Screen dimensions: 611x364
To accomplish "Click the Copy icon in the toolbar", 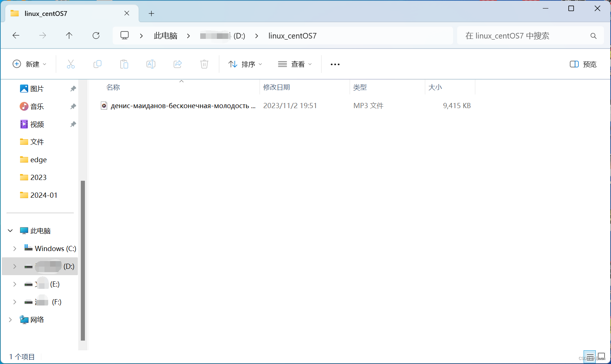I will [98, 64].
